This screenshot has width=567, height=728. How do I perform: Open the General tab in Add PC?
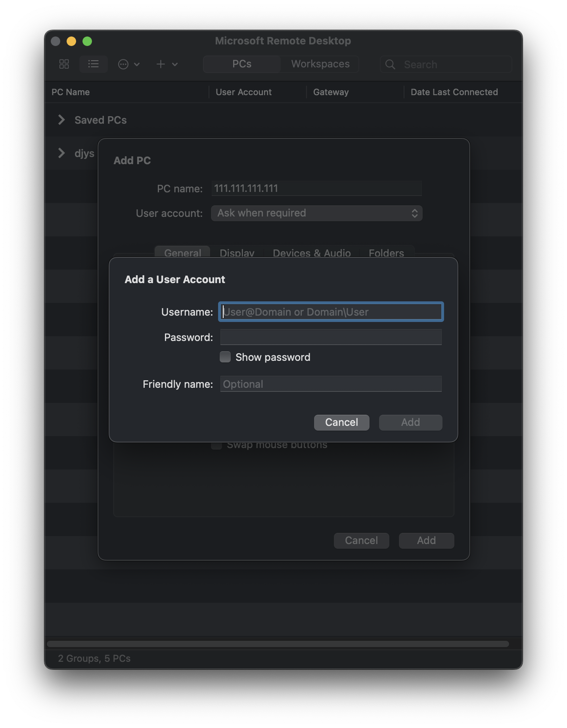coord(182,252)
